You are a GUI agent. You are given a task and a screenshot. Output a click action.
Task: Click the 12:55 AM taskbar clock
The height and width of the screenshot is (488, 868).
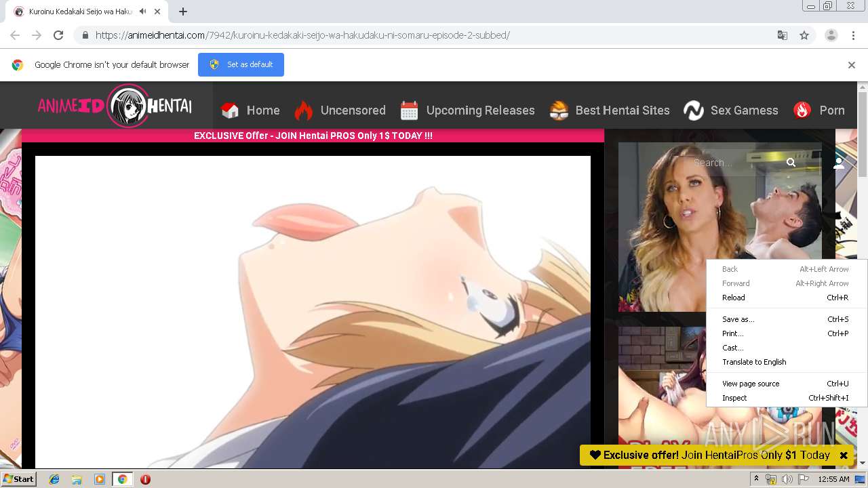(x=833, y=479)
